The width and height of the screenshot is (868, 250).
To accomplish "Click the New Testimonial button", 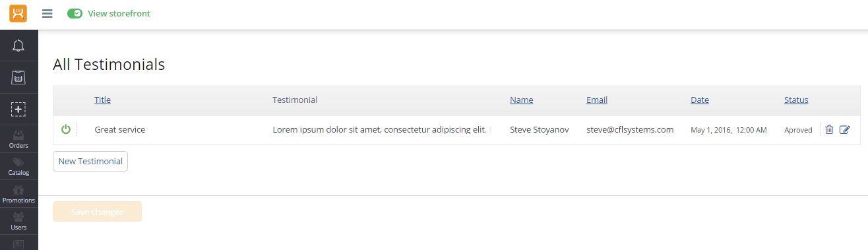I will [x=90, y=162].
